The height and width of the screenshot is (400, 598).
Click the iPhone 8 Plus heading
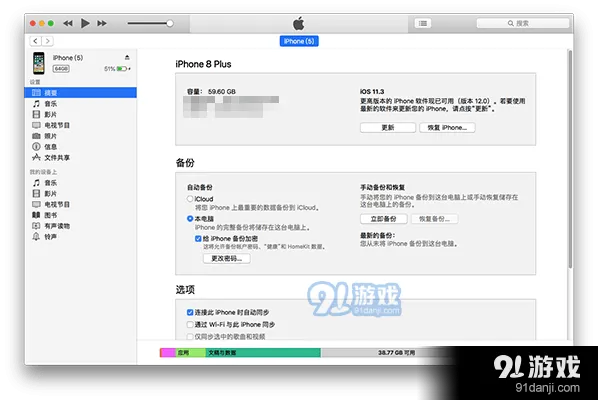click(203, 64)
